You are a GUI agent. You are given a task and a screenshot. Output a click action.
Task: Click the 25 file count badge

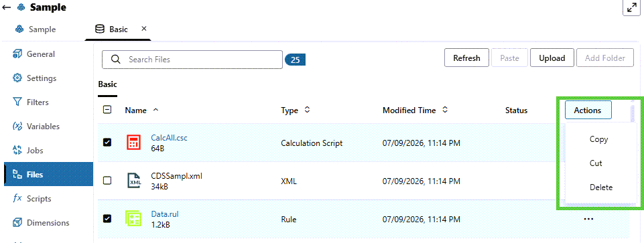point(295,60)
